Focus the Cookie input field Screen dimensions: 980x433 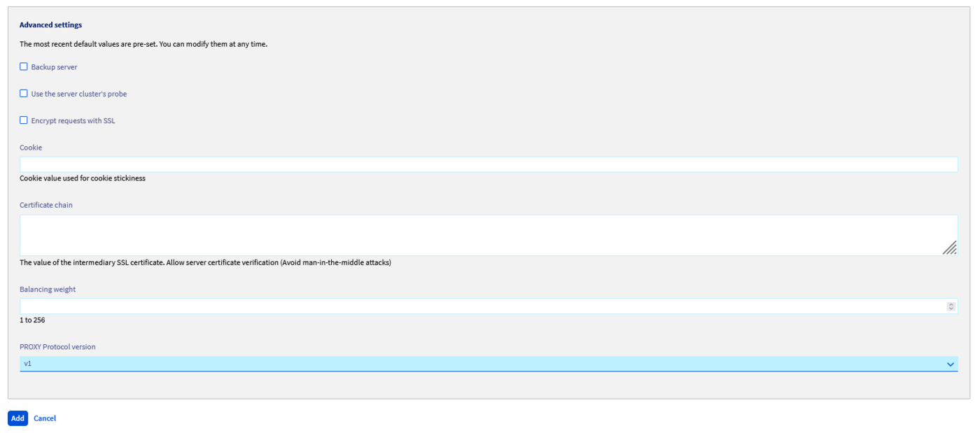coord(488,164)
